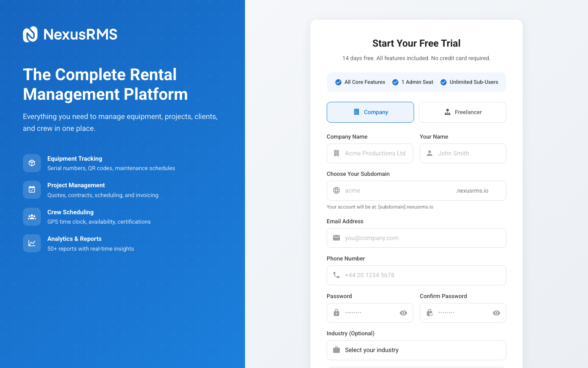
Task: Click the All Core Features checkmark badge
Action: coord(339,82)
